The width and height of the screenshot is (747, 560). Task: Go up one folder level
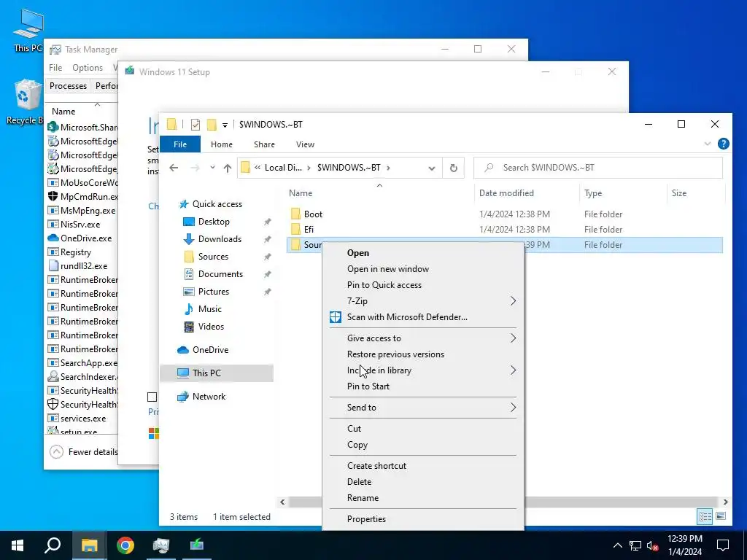coord(228,168)
